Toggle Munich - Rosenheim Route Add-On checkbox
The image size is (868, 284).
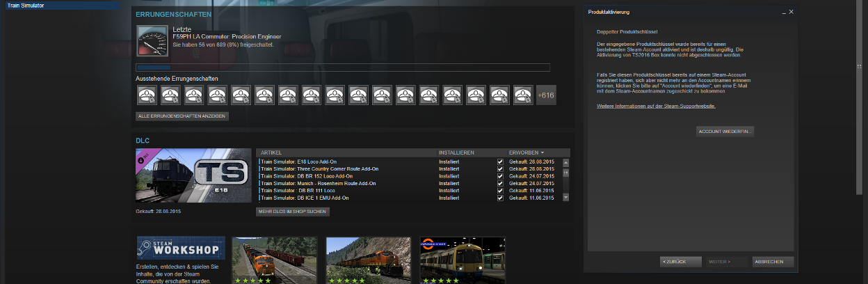(500, 183)
